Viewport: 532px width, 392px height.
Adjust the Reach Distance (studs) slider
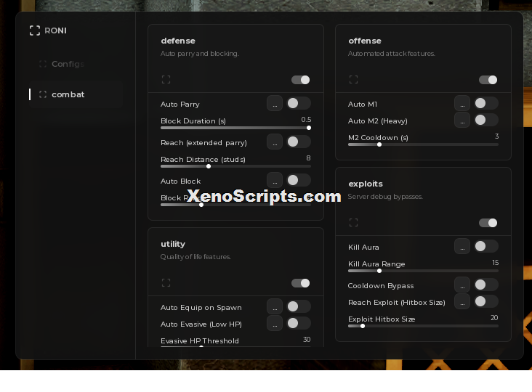click(235, 166)
